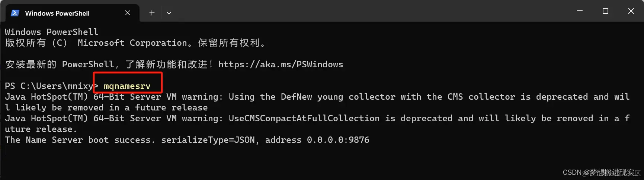644x180 pixels.
Task: Expand the new tab profile dropdown chevron
Action: click(169, 13)
